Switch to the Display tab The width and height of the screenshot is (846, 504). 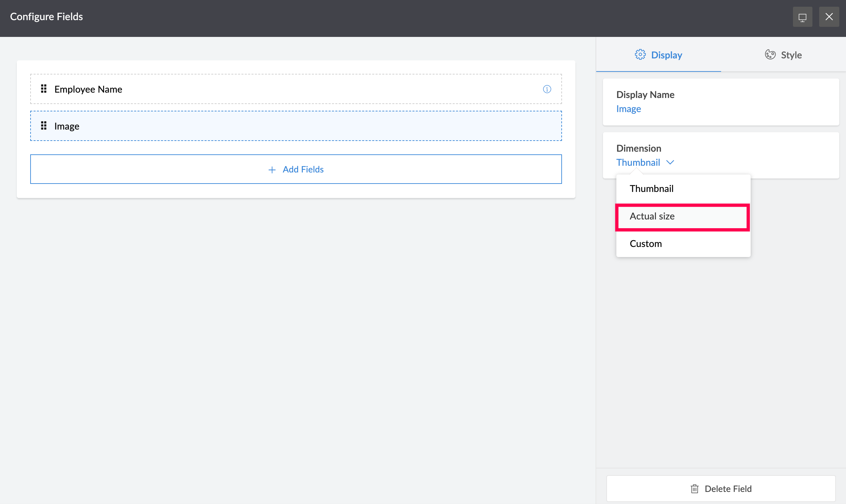[x=658, y=55]
